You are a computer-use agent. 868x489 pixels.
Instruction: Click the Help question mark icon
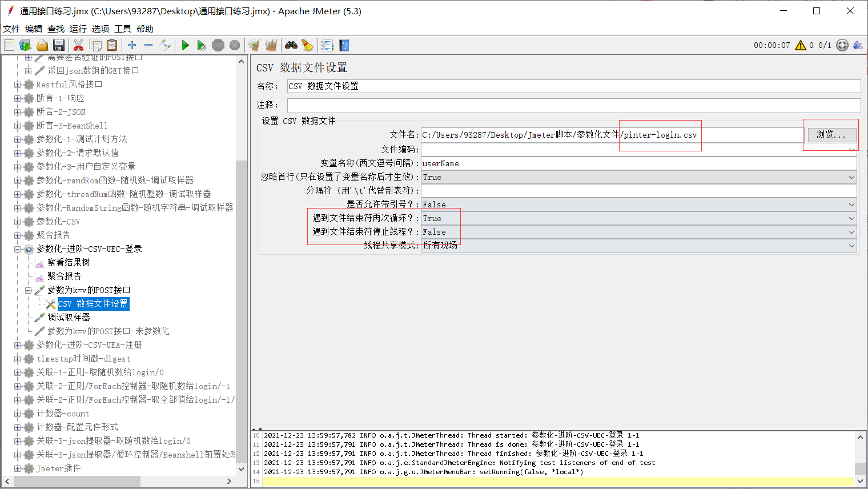click(344, 45)
